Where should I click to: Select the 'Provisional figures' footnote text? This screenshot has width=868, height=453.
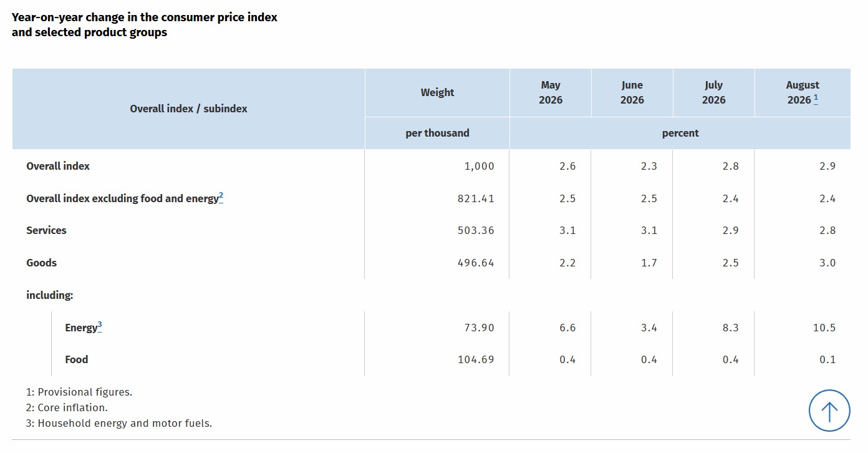pyautogui.click(x=79, y=392)
